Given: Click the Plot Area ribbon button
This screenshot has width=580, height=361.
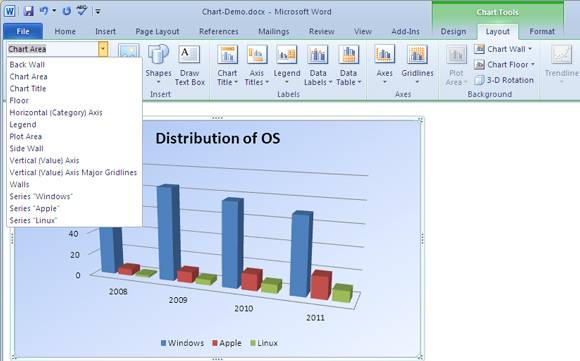Looking at the screenshot, I should pos(456,65).
